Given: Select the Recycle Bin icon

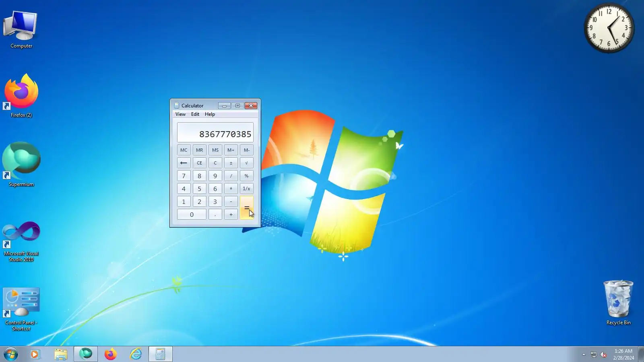Looking at the screenshot, I should click(618, 303).
